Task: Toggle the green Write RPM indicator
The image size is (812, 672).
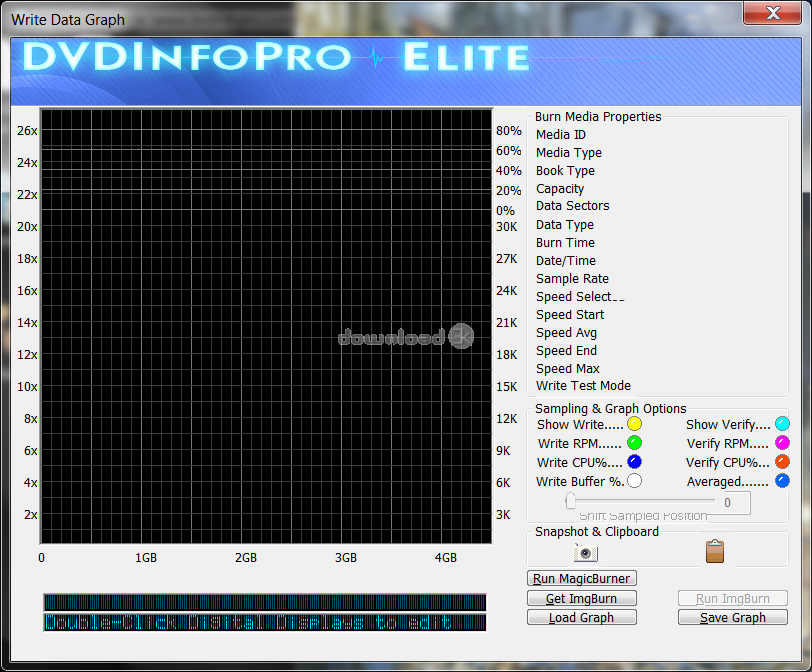Action: pos(634,443)
